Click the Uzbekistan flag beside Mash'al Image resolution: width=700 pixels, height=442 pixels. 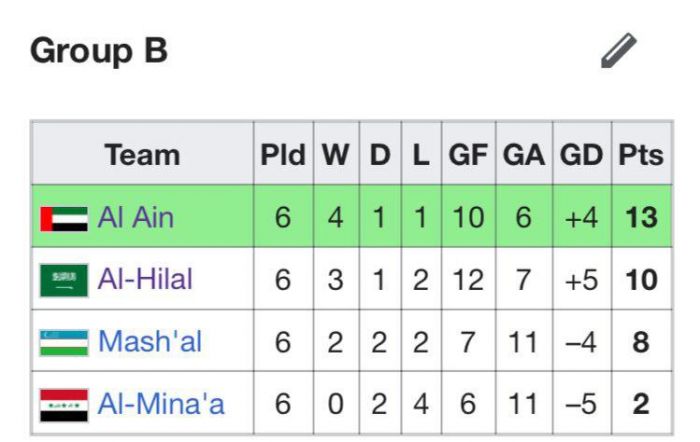coord(64,343)
